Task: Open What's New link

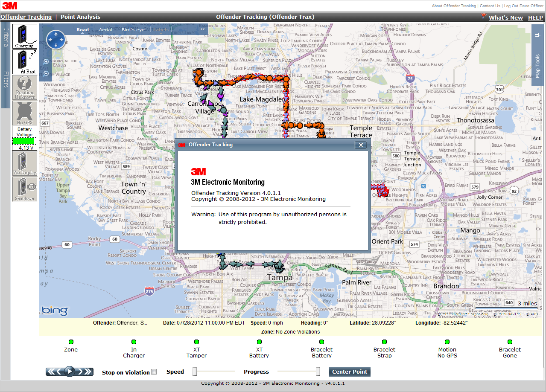Action: pyautogui.click(x=506, y=17)
